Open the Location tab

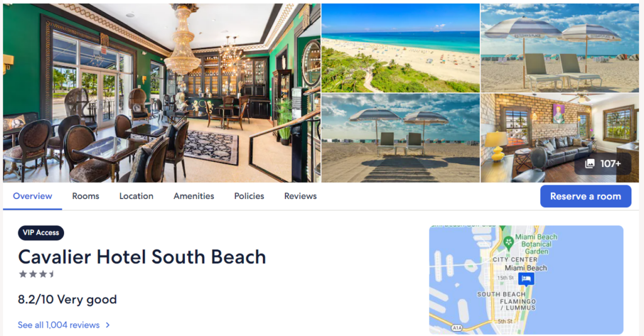pyautogui.click(x=136, y=197)
